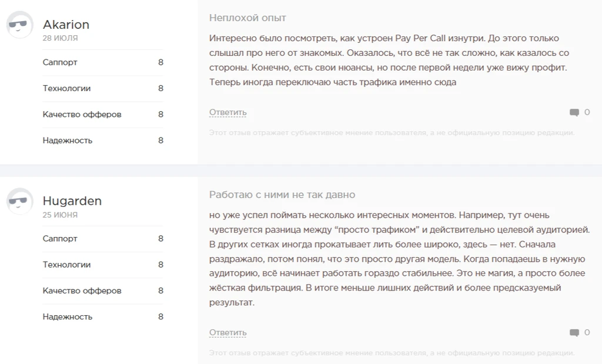Click Hugarden's review text about целевой аудиторией

click(399, 259)
